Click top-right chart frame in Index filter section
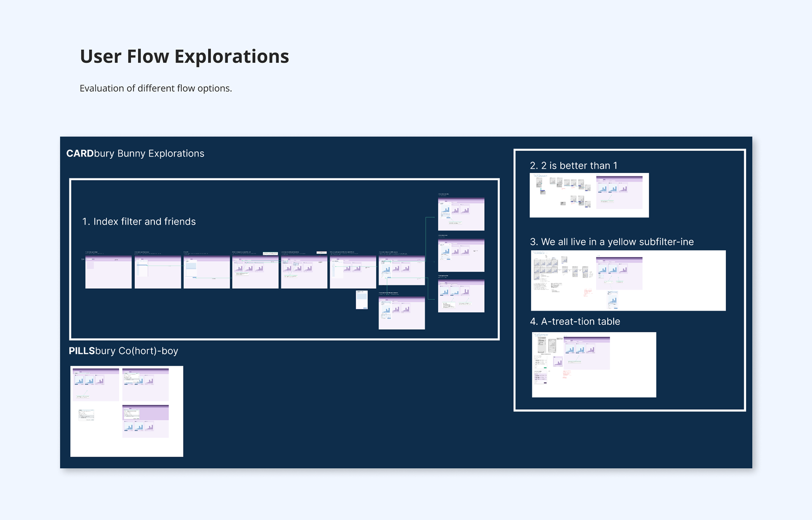Image resolution: width=812 pixels, height=520 pixels. coord(461,214)
